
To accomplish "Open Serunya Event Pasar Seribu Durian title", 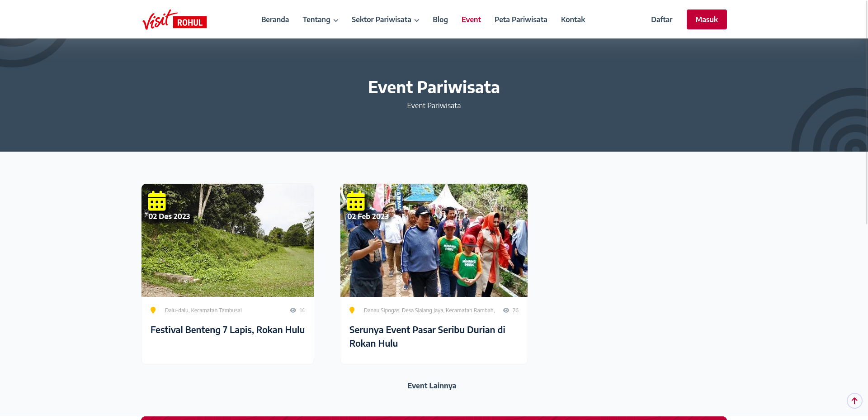I will pos(427,337).
